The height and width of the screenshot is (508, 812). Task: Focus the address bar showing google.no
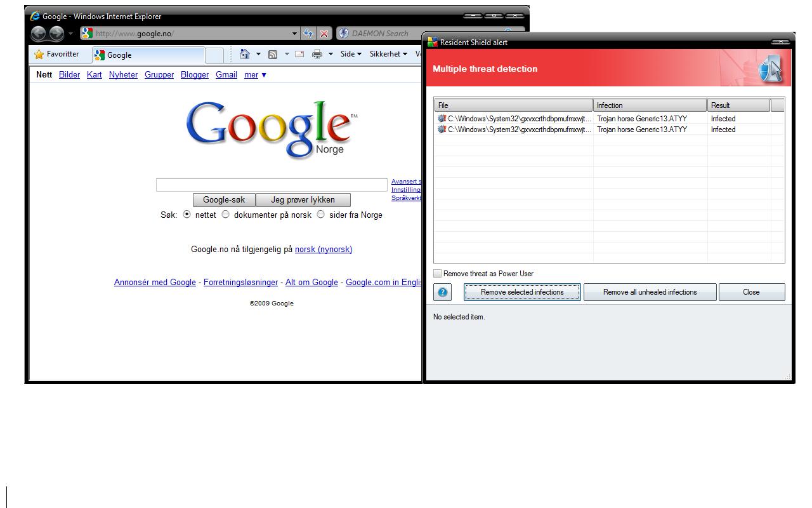coord(190,34)
